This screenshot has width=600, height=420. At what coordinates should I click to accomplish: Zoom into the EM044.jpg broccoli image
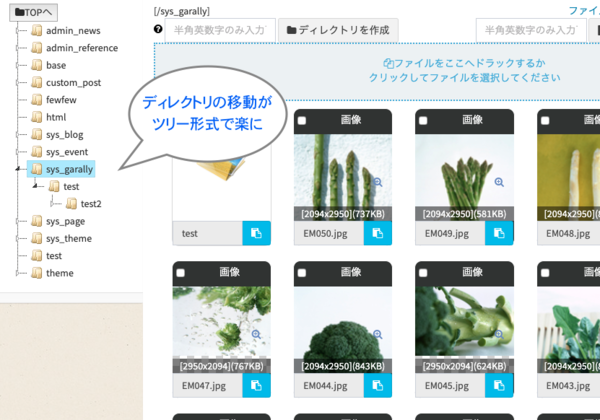(378, 334)
